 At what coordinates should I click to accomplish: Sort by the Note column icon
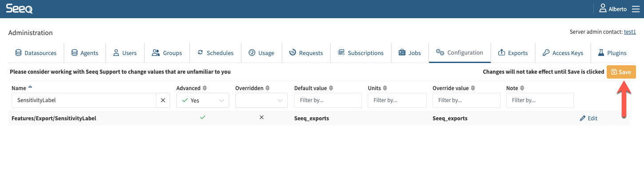tap(522, 88)
